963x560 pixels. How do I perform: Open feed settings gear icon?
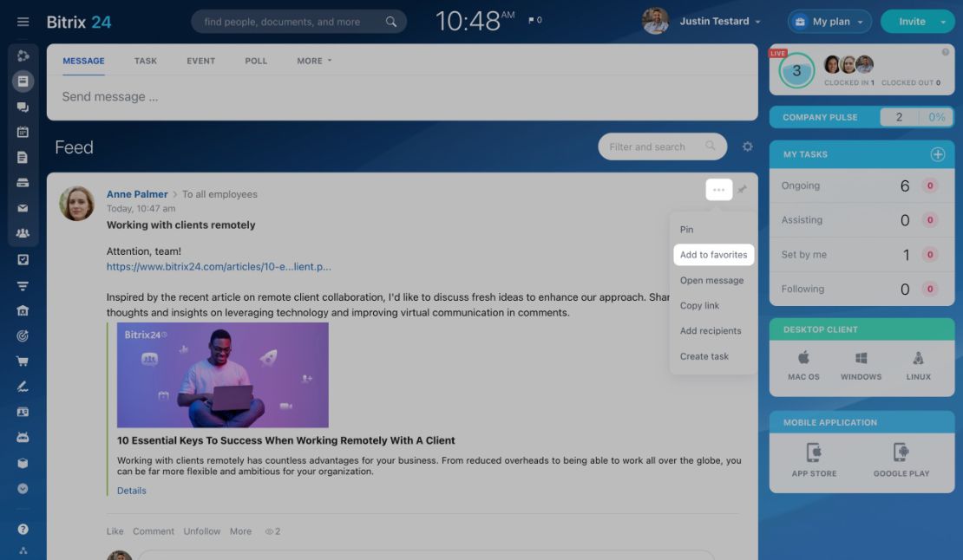point(748,147)
